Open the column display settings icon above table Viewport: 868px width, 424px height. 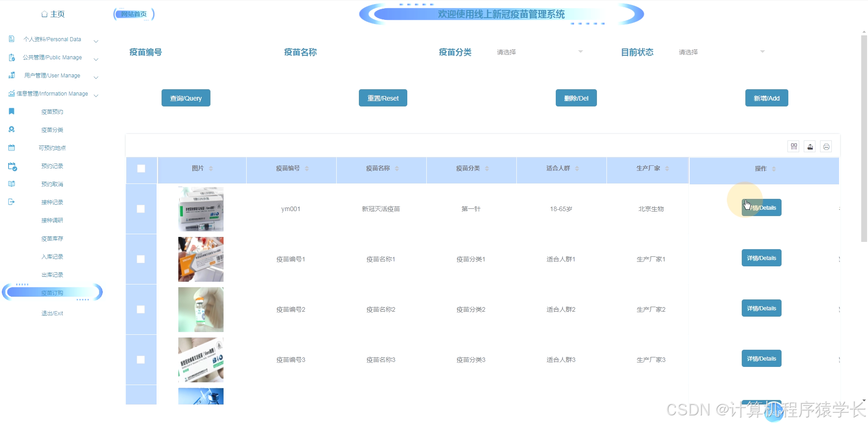(x=793, y=146)
